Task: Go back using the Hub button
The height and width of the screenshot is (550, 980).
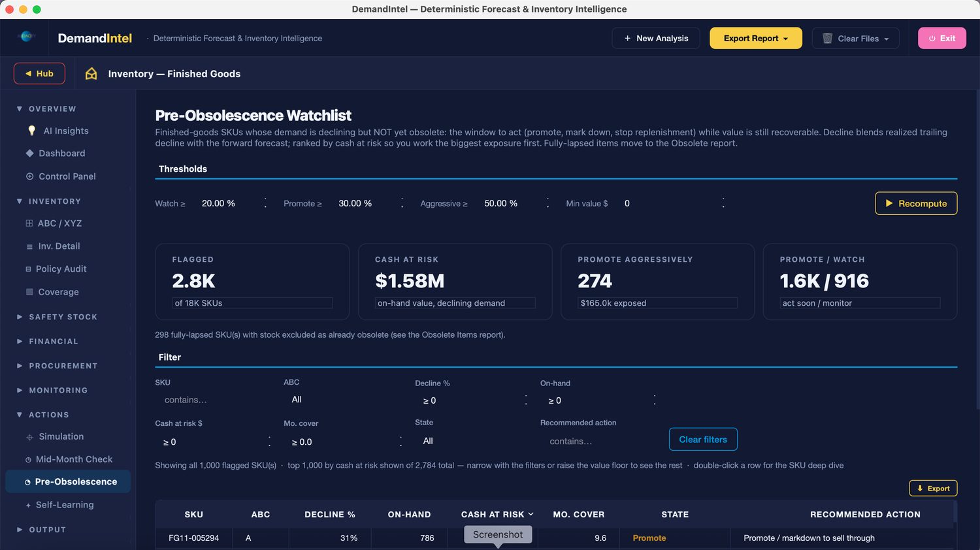Action: click(x=39, y=74)
